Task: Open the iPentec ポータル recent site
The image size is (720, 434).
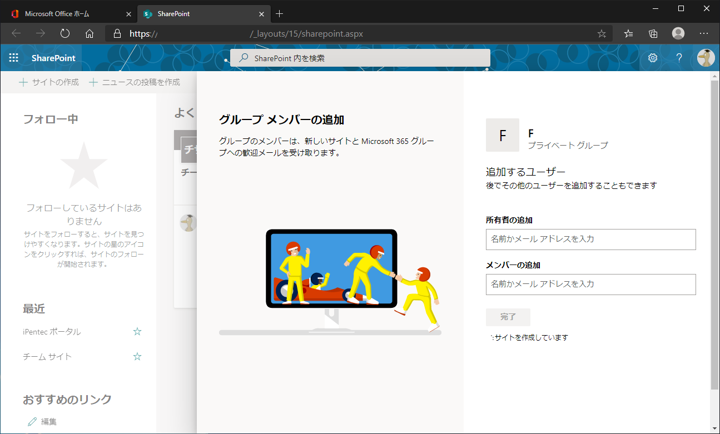Action: click(52, 332)
